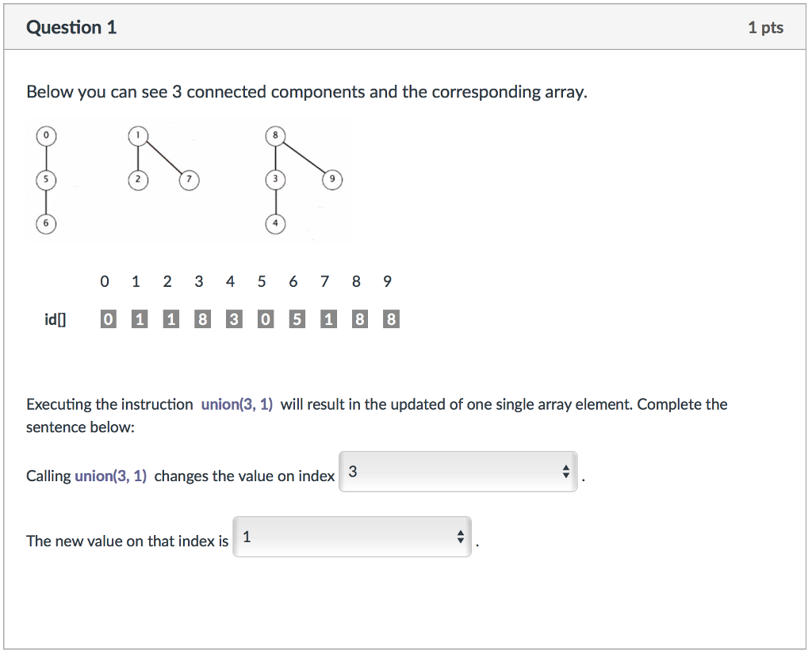The image size is (812, 654).
Task: Select node 2 in the second component
Action: [x=138, y=179]
